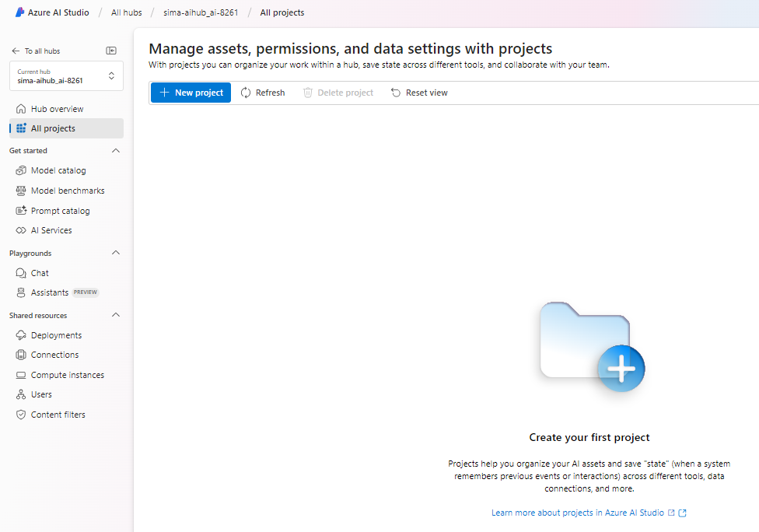Click the AI Services icon
Screen dimensions: 759x532
[x=21, y=230]
